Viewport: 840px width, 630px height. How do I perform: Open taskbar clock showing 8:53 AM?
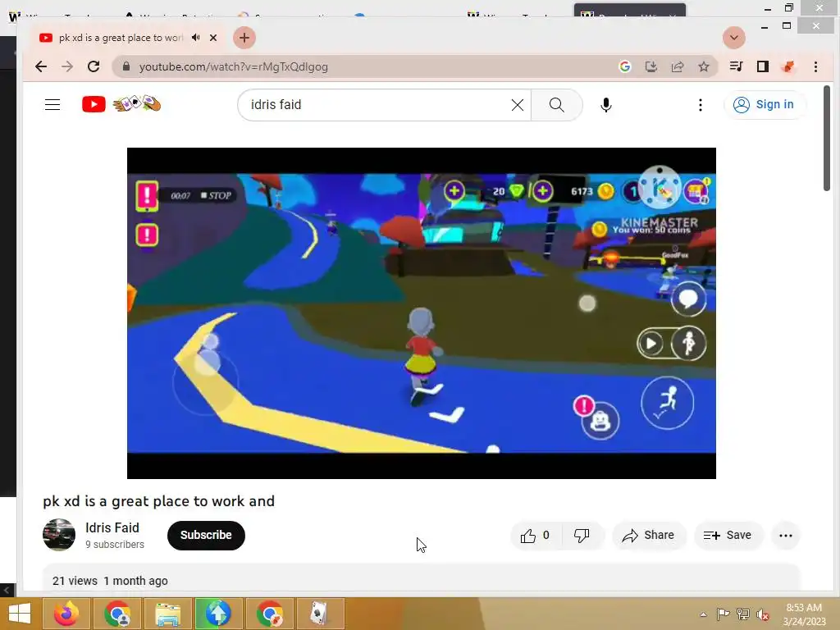pos(804,614)
